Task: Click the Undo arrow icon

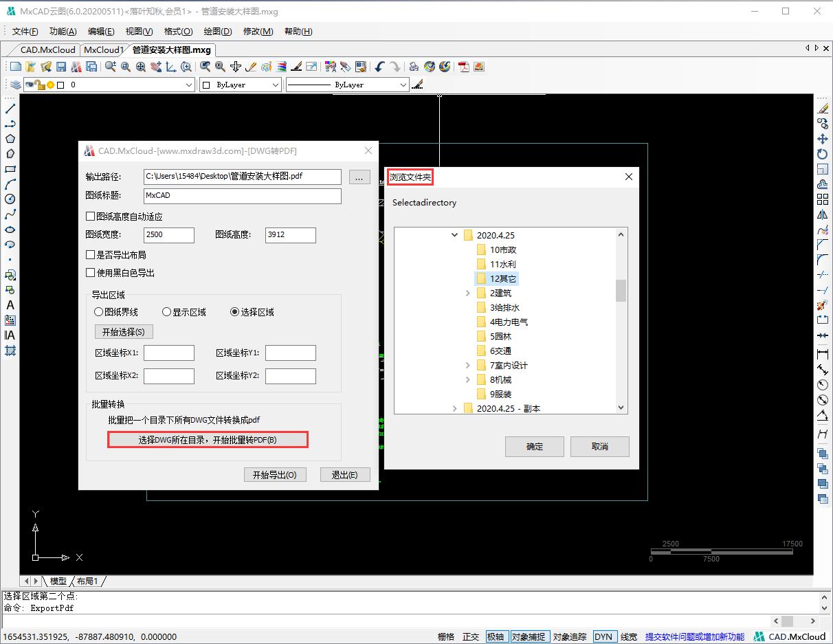Action: (x=379, y=66)
